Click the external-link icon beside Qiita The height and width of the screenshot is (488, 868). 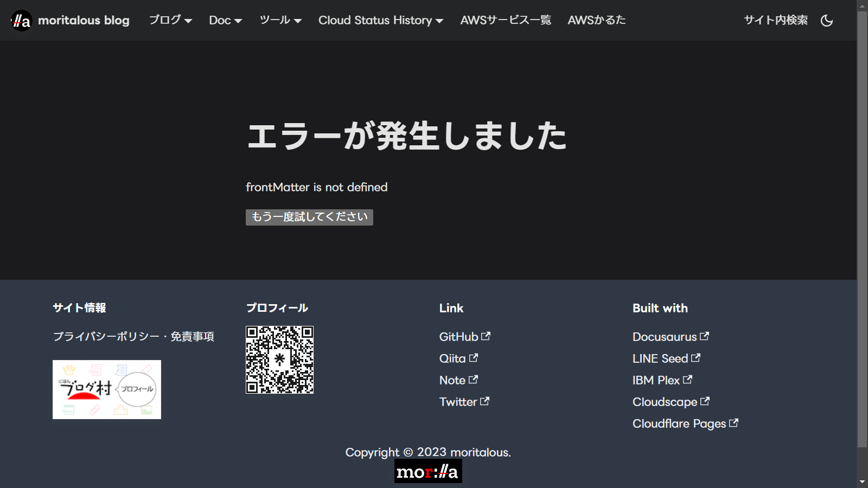[474, 358]
